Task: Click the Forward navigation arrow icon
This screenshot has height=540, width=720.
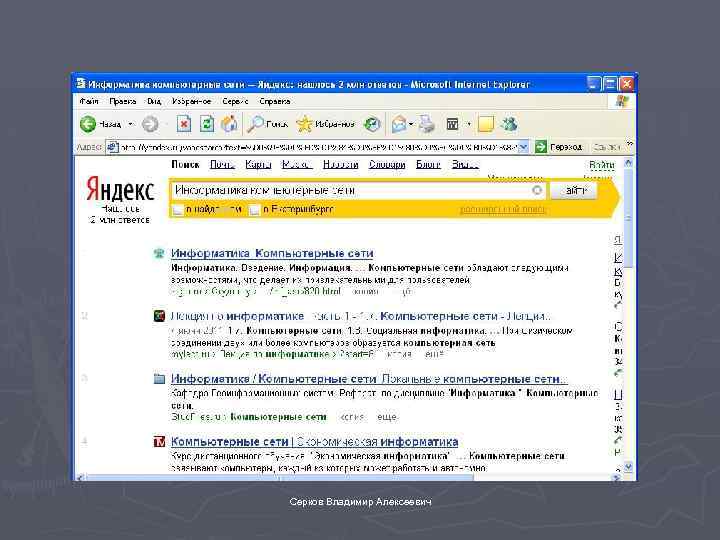Action: pyautogui.click(x=150, y=124)
